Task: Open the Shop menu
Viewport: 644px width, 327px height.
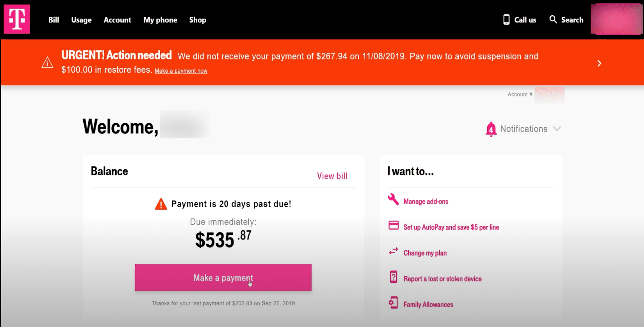Action: click(x=198, y=20)
